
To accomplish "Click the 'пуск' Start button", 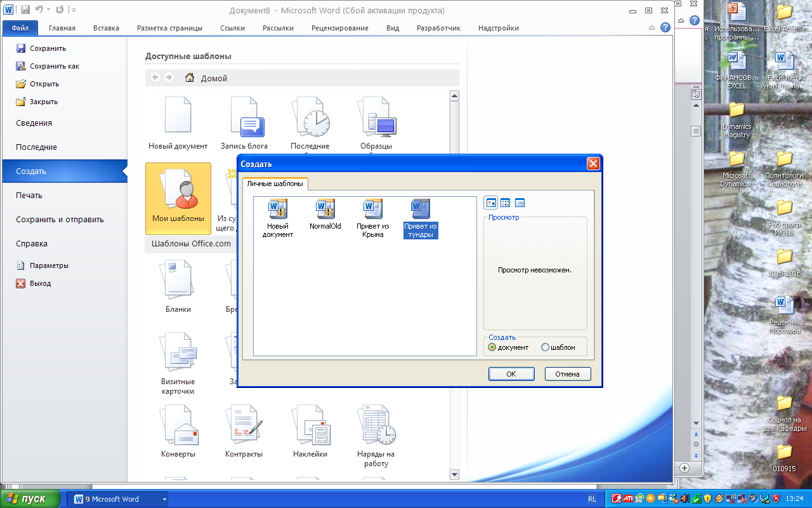I will (x=30, y=498).
